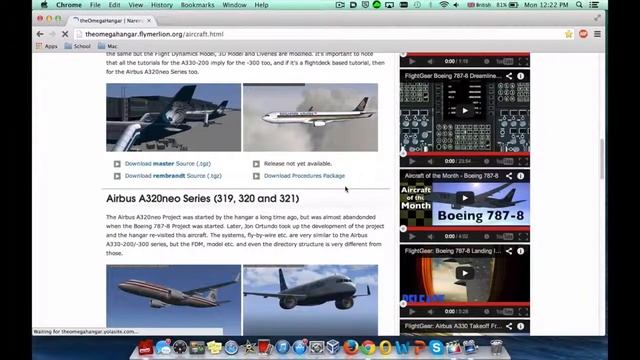
Task: Open the Bookmarks menu
Action: point(198,5)
